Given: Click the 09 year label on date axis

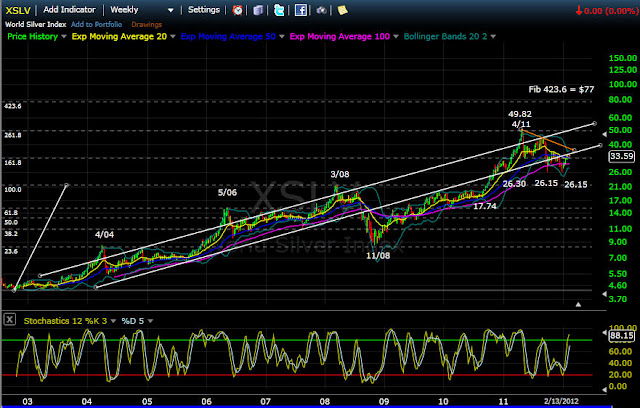Looking at the screenshot, I should 384,401.
